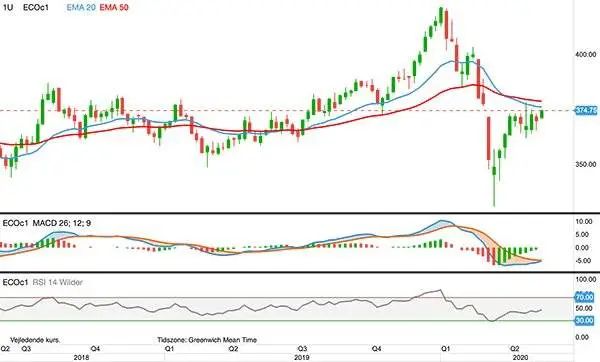The height and width of the screenshot is (362, 600).
Task: Click the RSI 70.00 overbought level tag
Action: (x=584, y=297)
